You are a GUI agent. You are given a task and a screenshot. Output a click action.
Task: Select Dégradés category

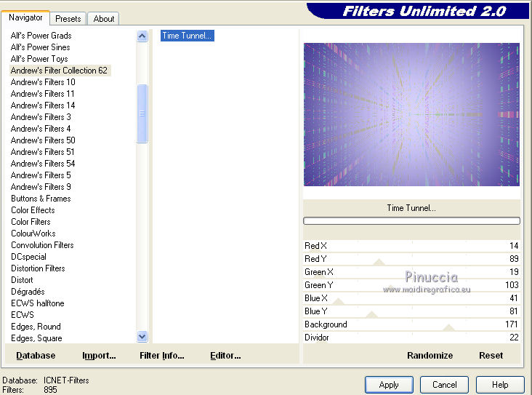[x=28, y=292]
